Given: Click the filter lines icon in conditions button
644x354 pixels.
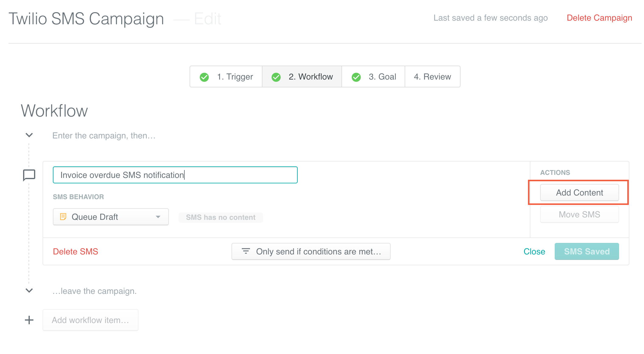Looking at the screenshot, I should [x=245, y=251].
